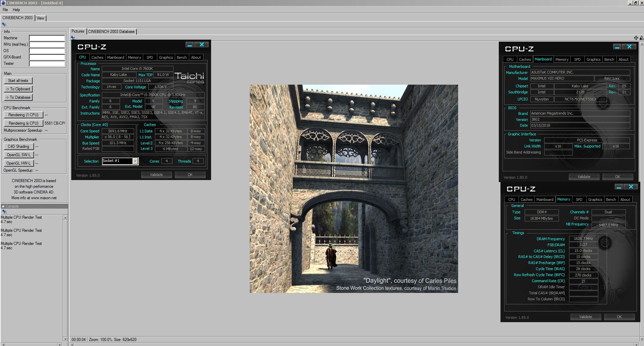Click Validate in the CPU-tab CPU-Z window
The width and height of the screenshot is (644, 346).
pos(156,175)
